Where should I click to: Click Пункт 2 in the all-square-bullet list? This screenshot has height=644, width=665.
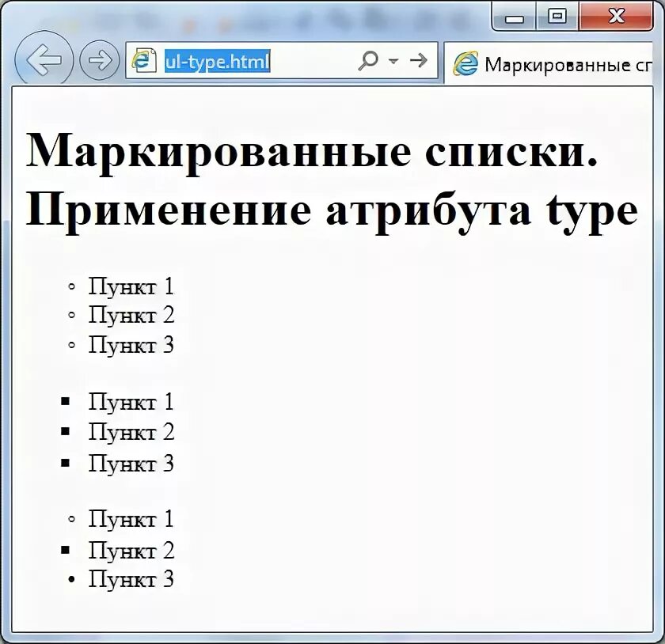tap(131, 432)
